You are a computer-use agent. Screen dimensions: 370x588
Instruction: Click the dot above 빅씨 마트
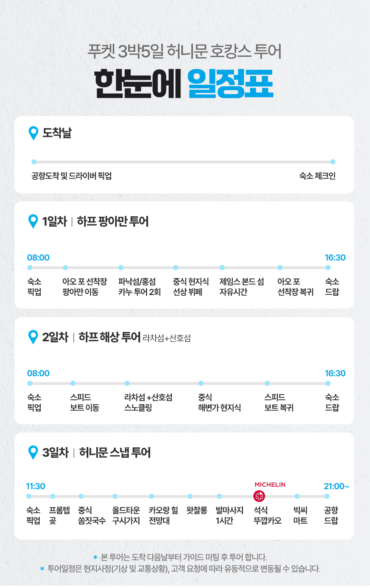[297, 496]
